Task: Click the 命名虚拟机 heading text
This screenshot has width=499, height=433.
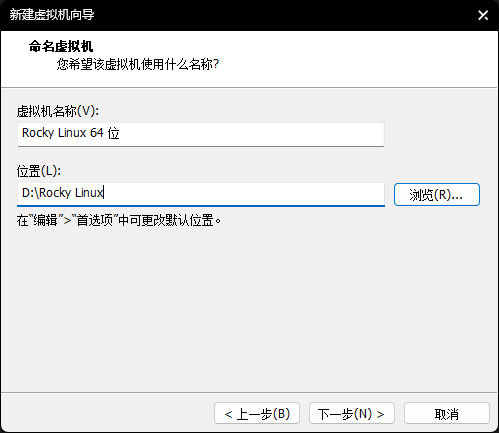Action: coord(61,46)
